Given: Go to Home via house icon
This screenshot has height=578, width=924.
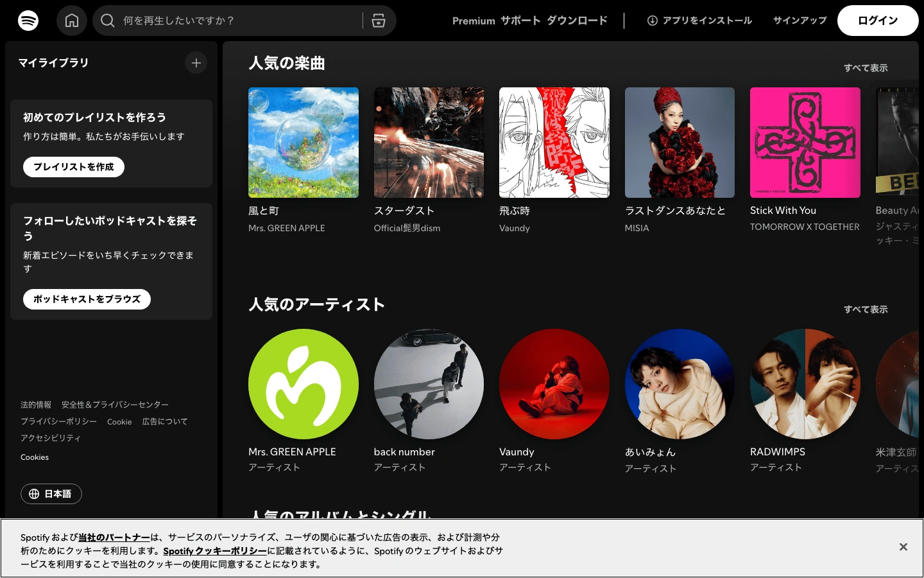Looking at the screenshot, I should pos(72,21).
